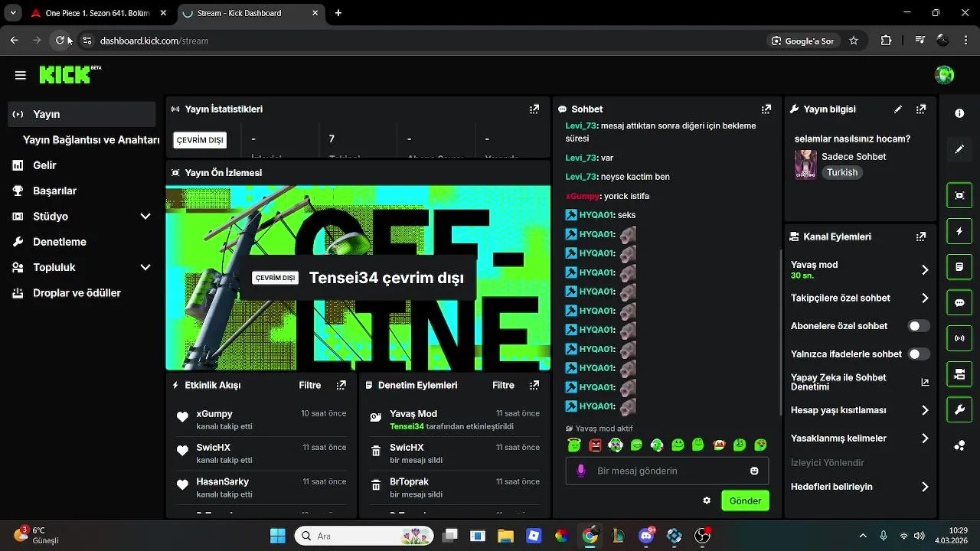Open Hesap yaşı kısıtlaması settings
The image size is (980, 551).
[x=925, y=410]
